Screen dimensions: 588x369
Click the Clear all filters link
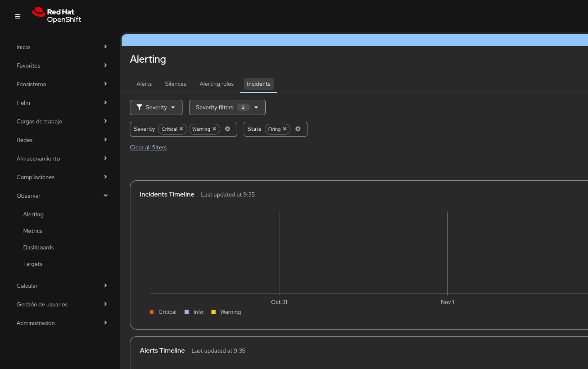click(x=148, y=147)
